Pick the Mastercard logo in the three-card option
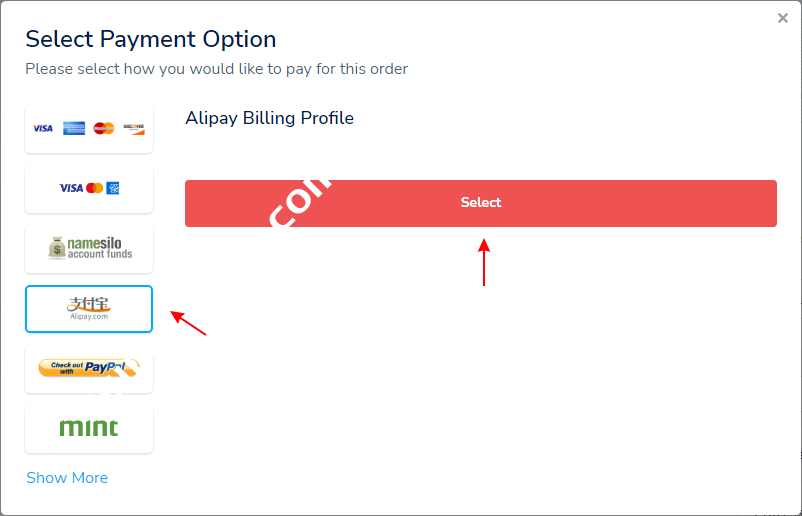This screenshot has width=802, height=516. coord(95,188)
